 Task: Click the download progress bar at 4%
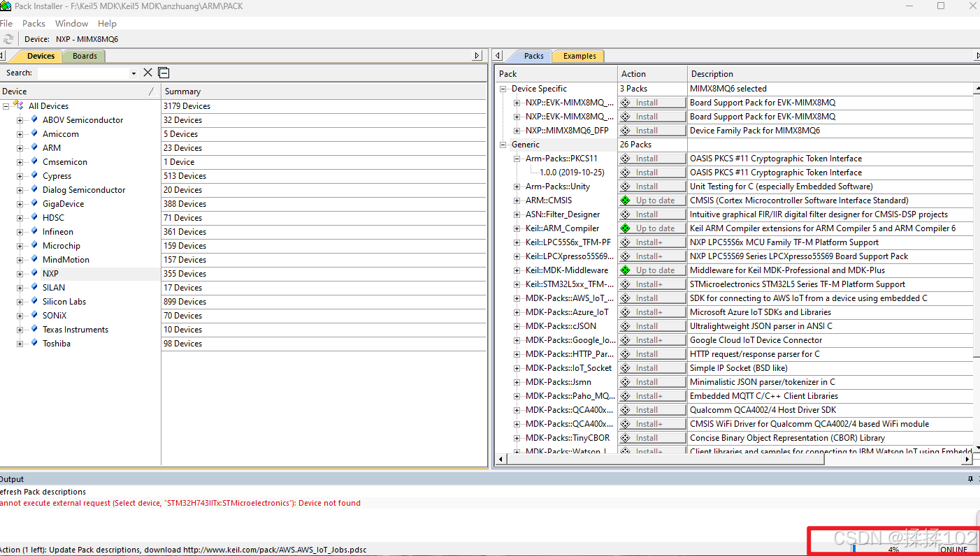pyautogui.click(x=893, y=549)
